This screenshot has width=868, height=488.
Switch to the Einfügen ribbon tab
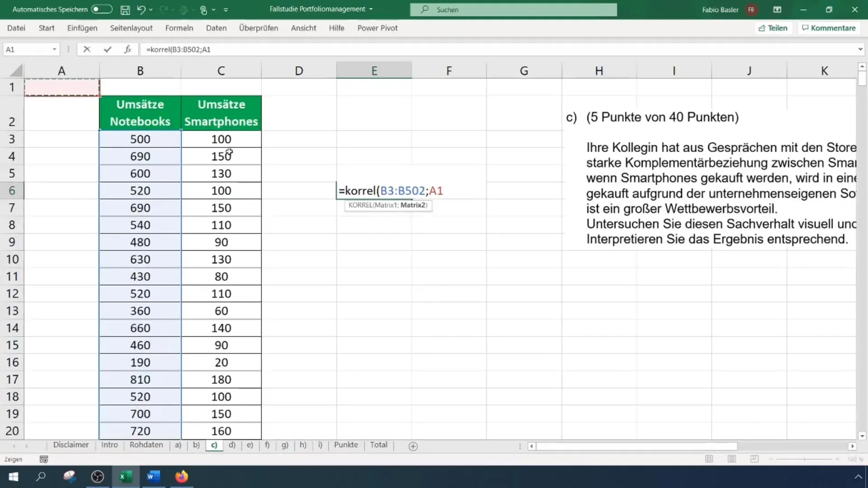tap(82, 28)
